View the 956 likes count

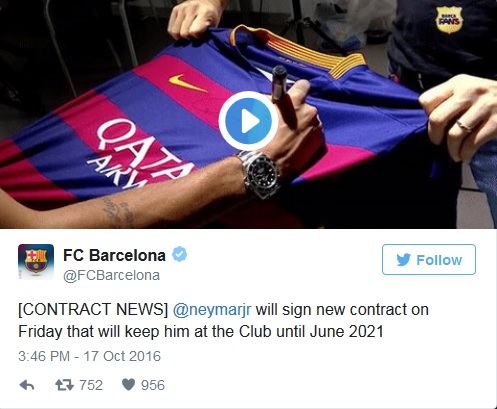point(153,385)
